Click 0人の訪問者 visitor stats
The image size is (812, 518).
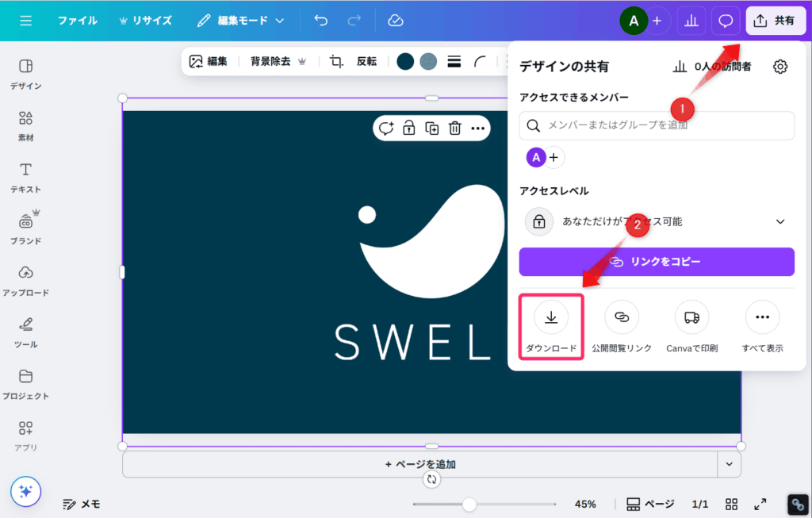pos(712,67)
